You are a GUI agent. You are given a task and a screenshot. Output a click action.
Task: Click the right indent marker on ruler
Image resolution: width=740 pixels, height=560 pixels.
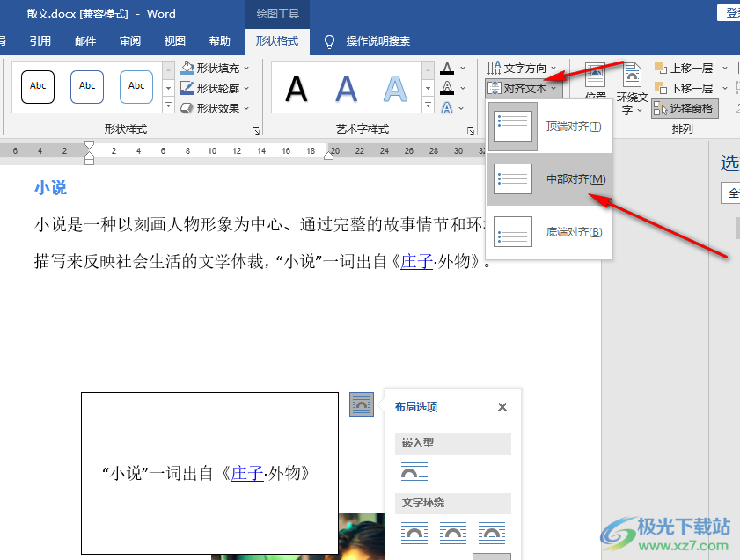329,155
